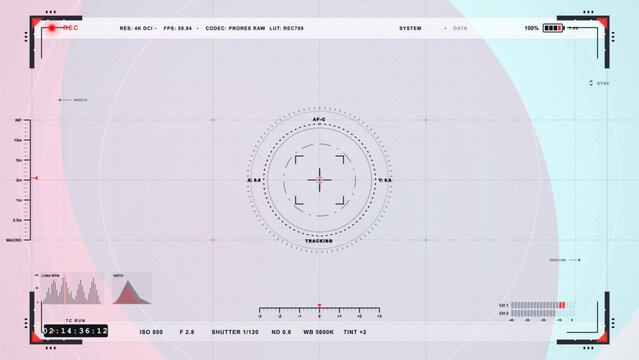Click the INF mark on focus scale
639x360 pixels.
coord(18,120)
